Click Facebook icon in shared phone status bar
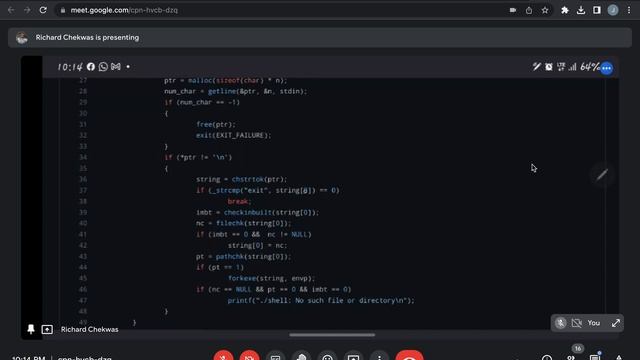Viewport: 640px width, 360px height. coord(91,67)
